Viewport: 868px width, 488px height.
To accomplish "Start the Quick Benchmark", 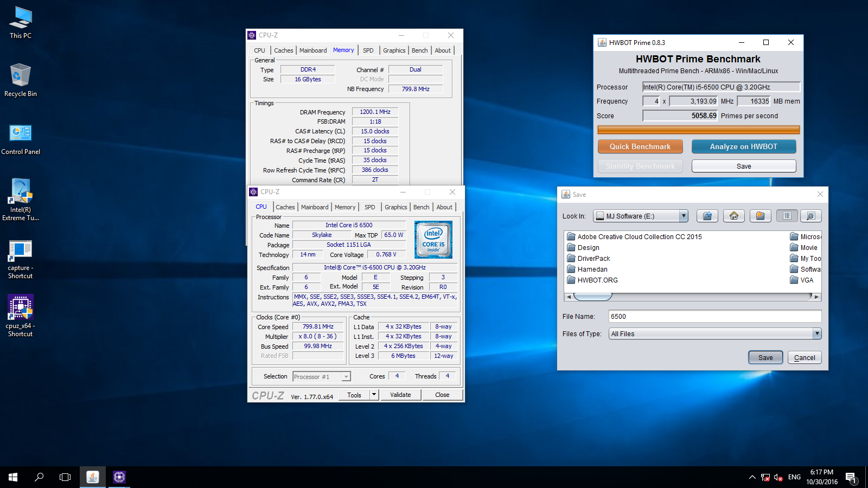I will click(640, 146).
